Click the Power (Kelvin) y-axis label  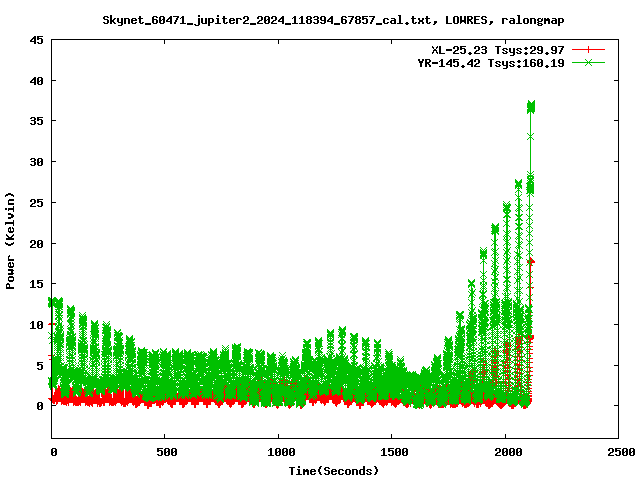10,240
